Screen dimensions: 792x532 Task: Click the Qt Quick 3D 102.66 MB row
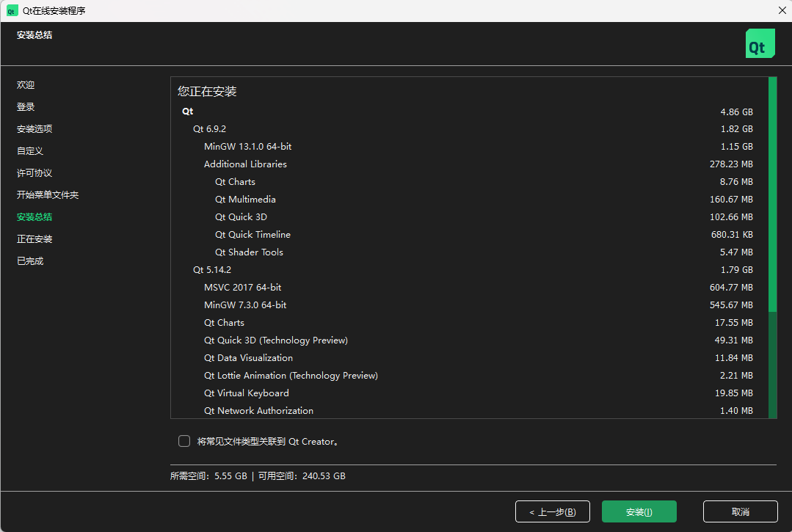coord(469,217)
